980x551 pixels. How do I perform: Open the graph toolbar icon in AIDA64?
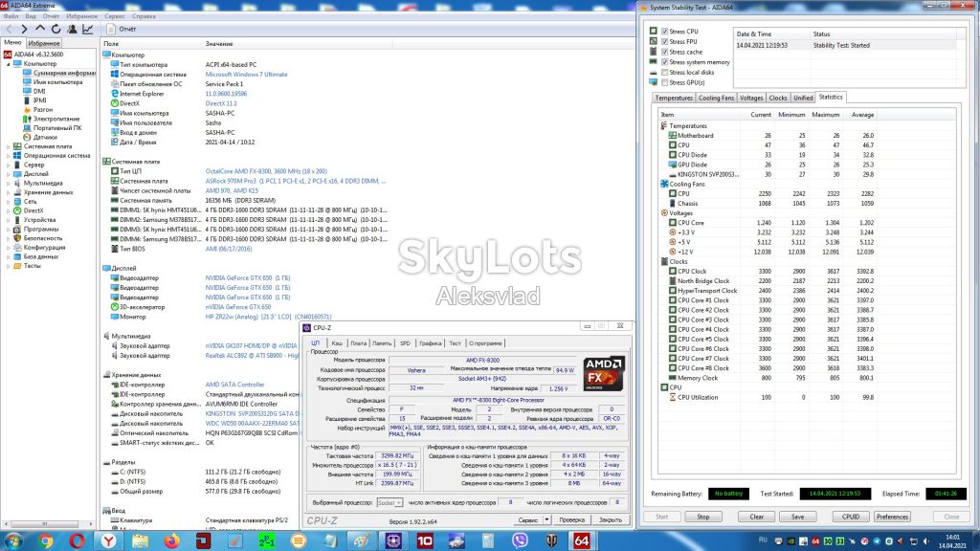88,30
